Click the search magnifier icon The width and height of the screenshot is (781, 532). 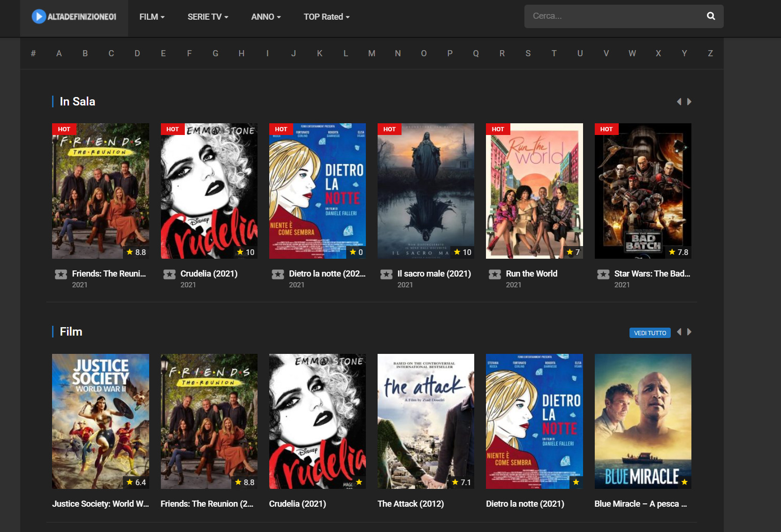(711, 16)
